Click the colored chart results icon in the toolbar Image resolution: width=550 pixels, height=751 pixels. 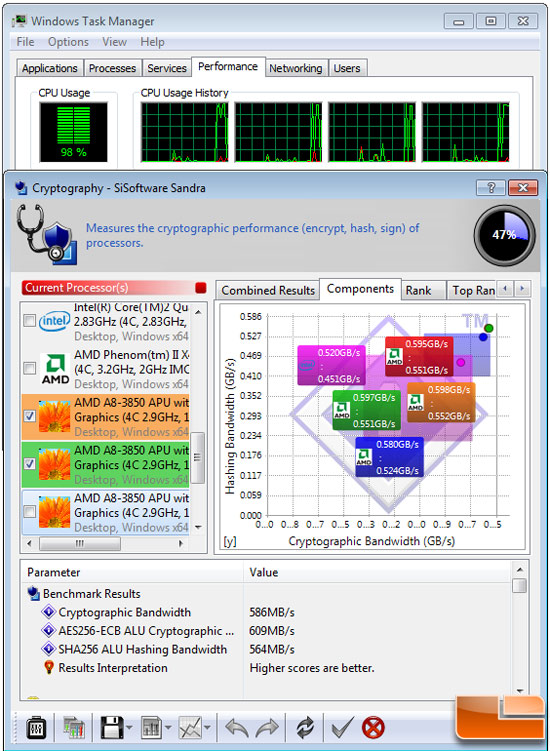tap(74, 728)
